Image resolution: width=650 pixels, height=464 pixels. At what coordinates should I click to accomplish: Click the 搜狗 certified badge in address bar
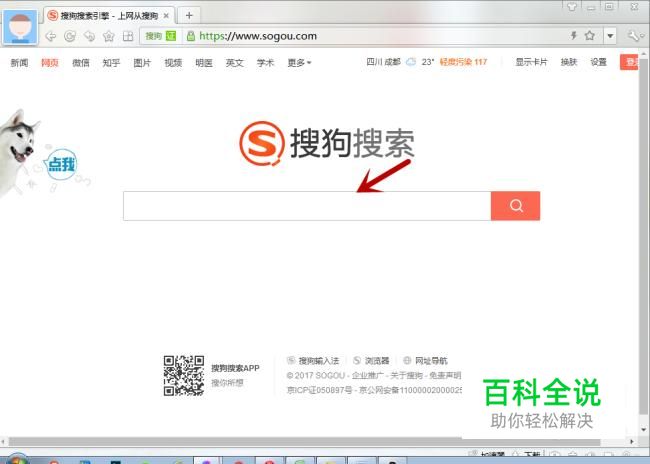pos(160,36)
